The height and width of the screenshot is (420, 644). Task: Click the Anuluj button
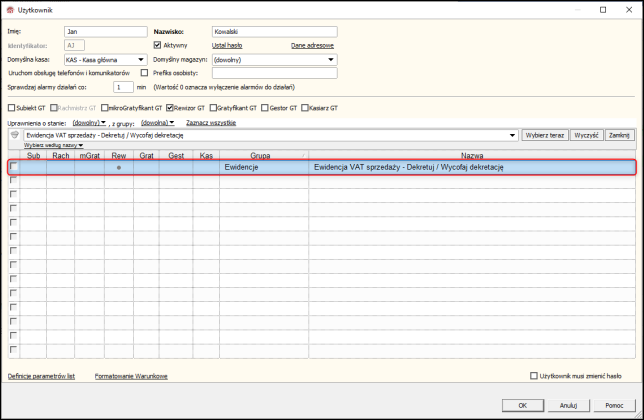(568, 405)
